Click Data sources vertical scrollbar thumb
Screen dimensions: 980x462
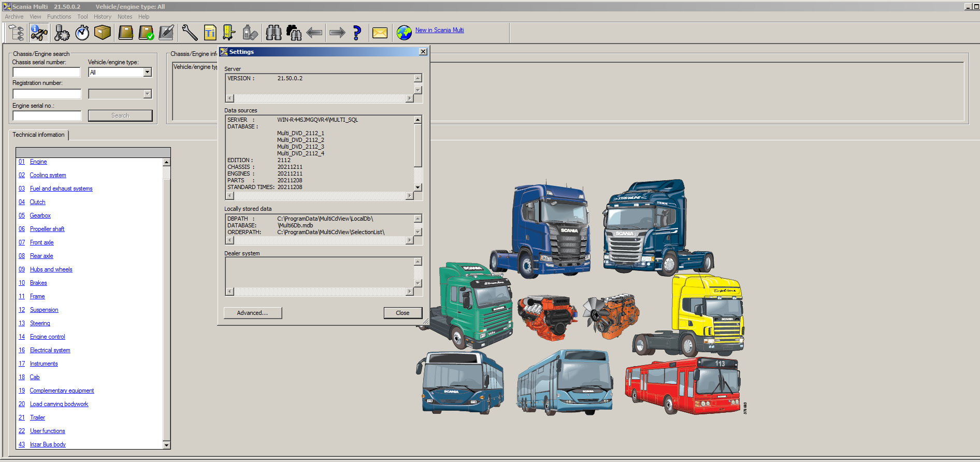click(418, 146)
